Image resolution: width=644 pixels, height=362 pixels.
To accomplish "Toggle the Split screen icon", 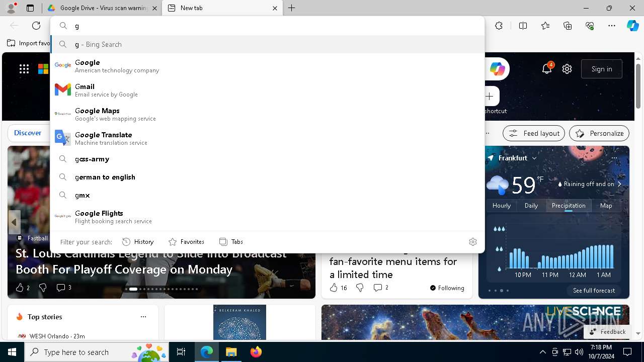I will pyautogui.click(x=523, y=26).
